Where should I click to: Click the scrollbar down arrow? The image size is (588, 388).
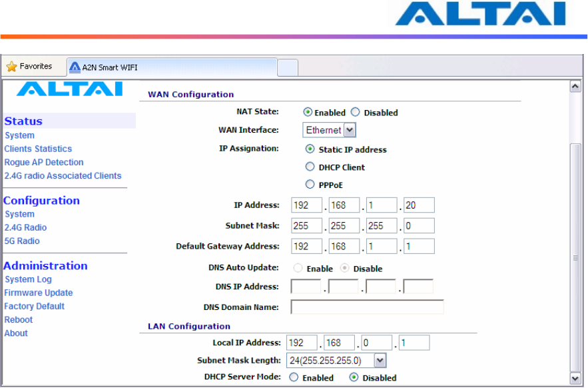tap(575, 377)
